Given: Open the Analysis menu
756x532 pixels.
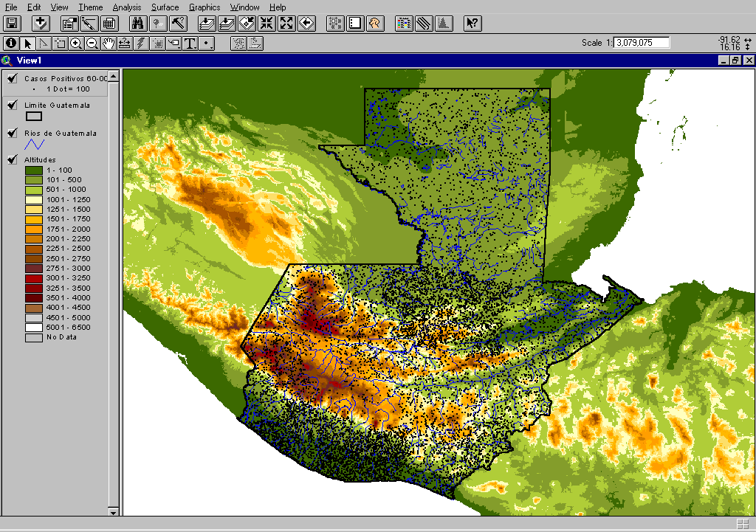Looking at the screenshot, I should tap(127, 7).
